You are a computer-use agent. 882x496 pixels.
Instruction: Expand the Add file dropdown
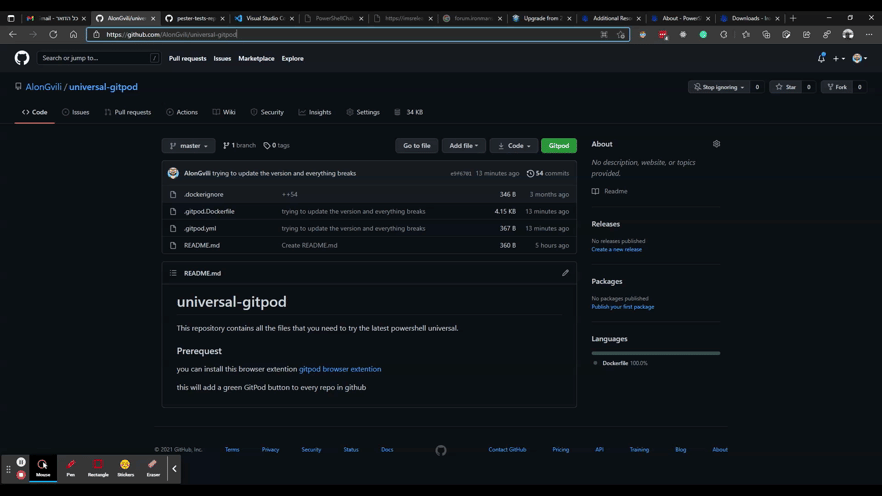pyautogui.click(x=464, y=146)
